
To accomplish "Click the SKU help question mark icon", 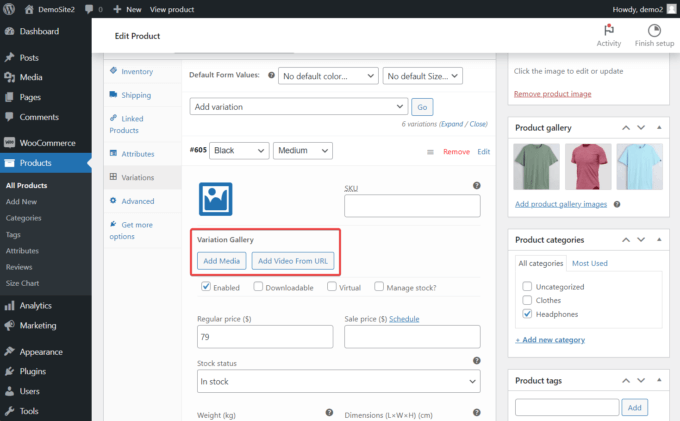I will point(476,186).
